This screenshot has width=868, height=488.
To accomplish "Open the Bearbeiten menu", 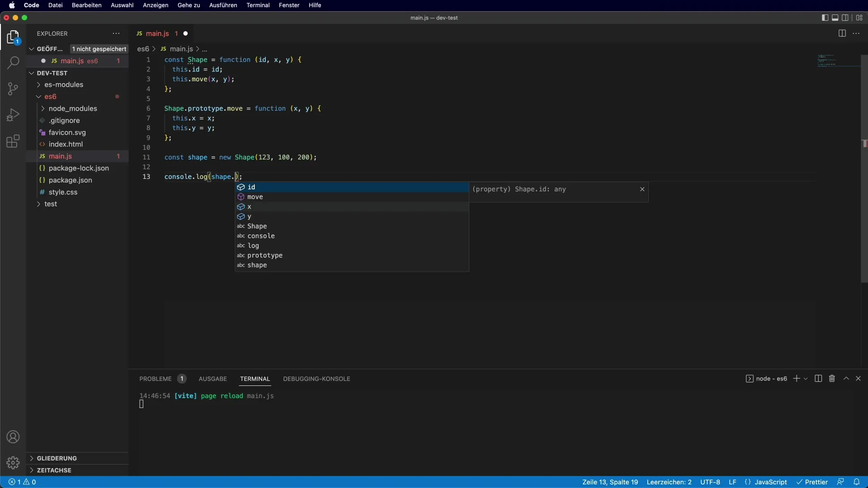I will [x=86, y=5].
